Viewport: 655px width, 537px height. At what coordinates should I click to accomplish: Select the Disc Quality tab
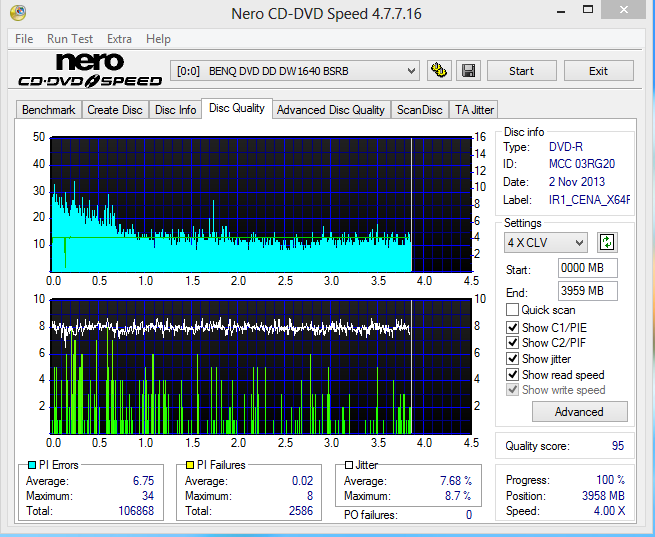click(237, 108)
